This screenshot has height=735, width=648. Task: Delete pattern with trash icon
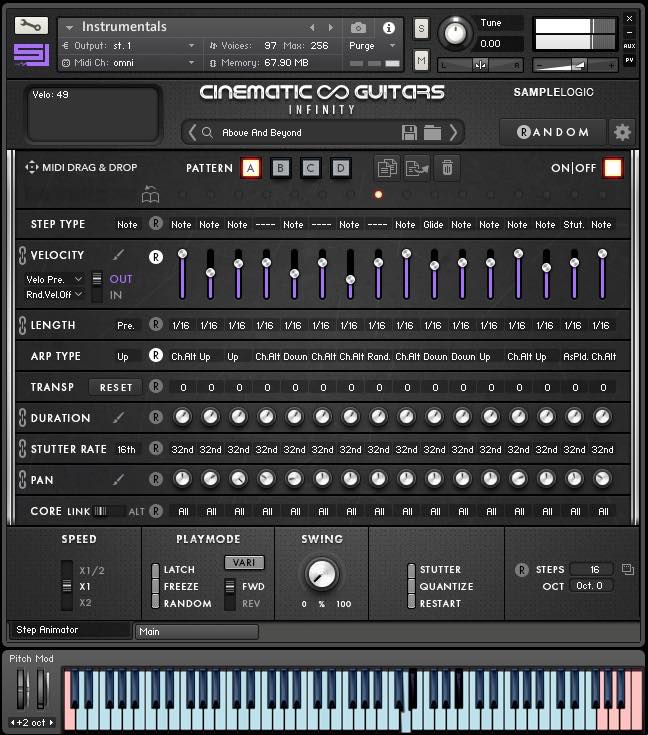(x=447, y=168)
